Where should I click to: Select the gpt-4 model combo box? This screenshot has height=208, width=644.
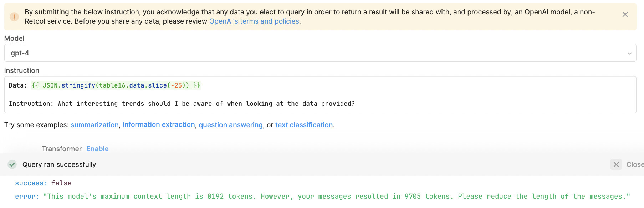pos(320,53)
